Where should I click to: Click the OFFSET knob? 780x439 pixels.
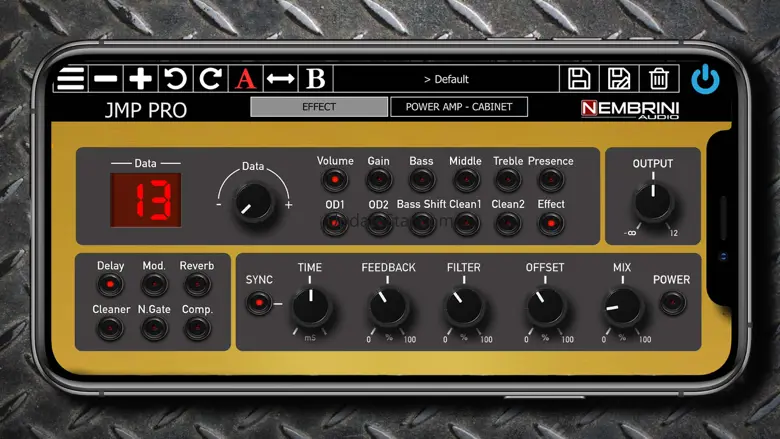[x=546, y=306]
